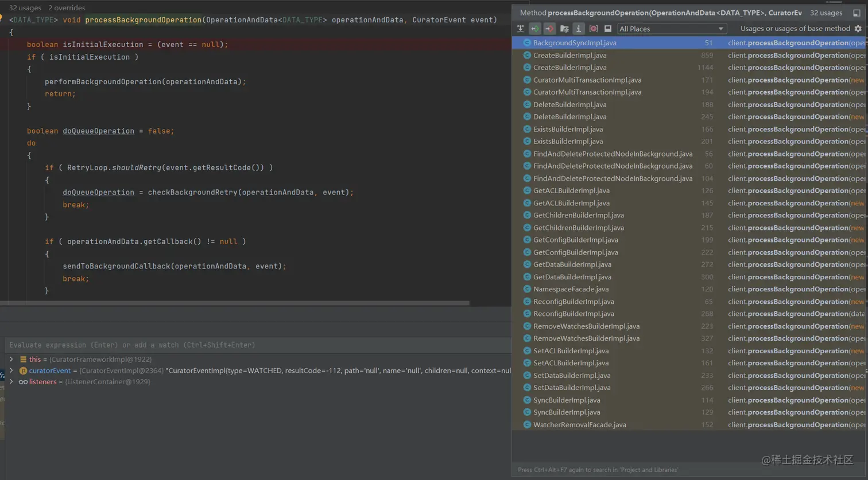Toggle group by directory icon in usages toolbar
Viewport: 868px width, 480px height.
[x=564, y=29]
